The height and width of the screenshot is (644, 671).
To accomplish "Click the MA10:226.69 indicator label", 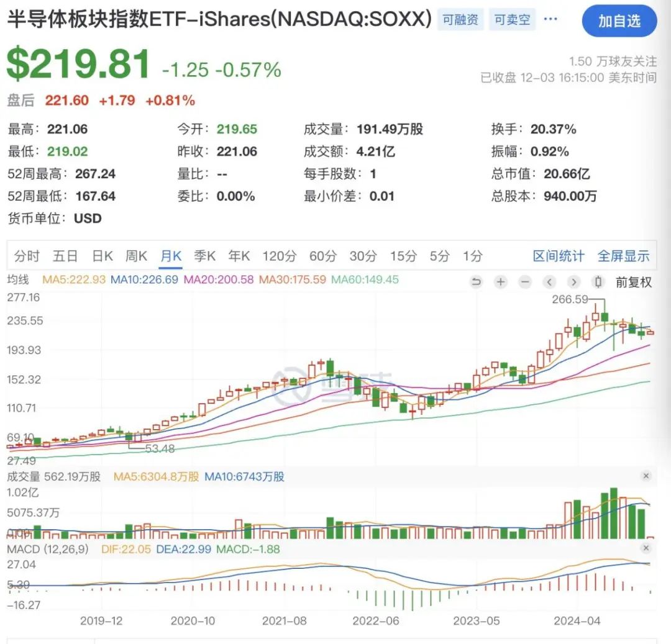I will coord(144,279).
